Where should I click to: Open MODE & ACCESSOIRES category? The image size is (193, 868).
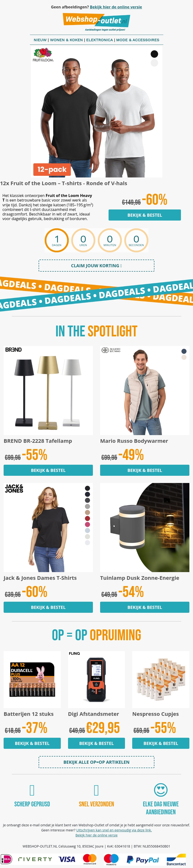click(x=138, y=40)
